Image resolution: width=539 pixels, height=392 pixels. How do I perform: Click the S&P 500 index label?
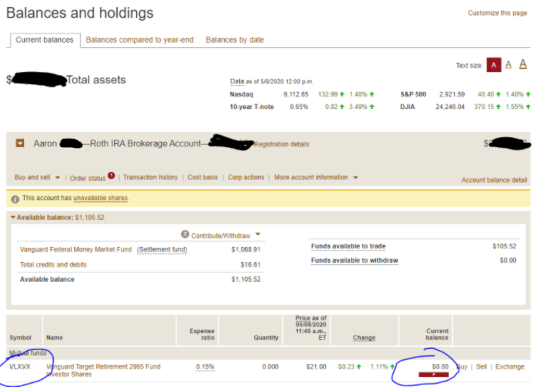[x=413, y=94]
